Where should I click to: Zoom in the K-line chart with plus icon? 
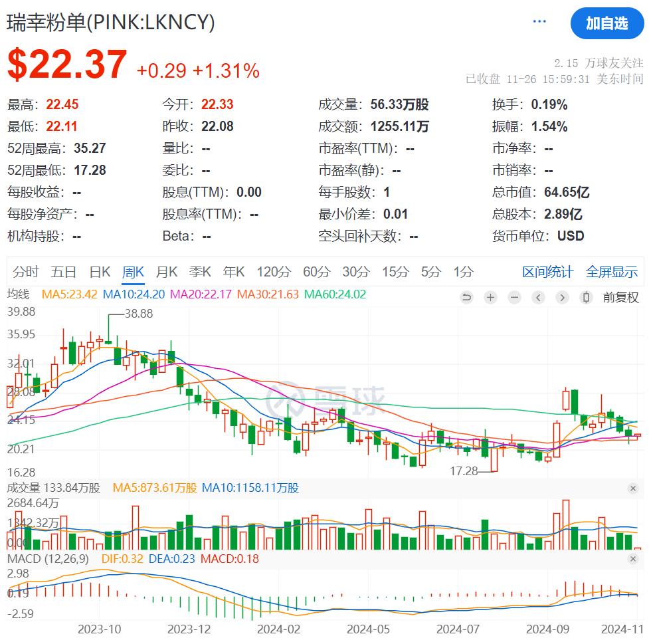(490, 297)
